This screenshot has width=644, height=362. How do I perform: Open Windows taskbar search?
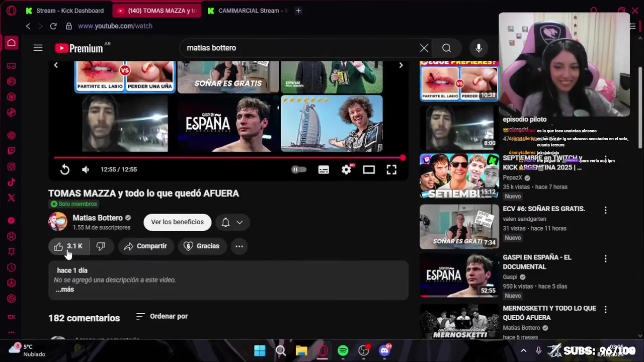pos(281,350)
